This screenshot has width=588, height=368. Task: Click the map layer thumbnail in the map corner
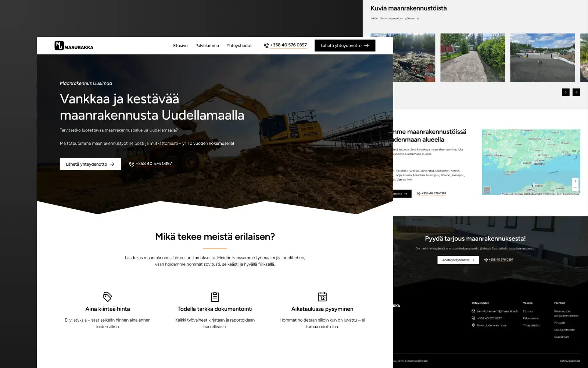pyautogui.click(x=487, y=190)
